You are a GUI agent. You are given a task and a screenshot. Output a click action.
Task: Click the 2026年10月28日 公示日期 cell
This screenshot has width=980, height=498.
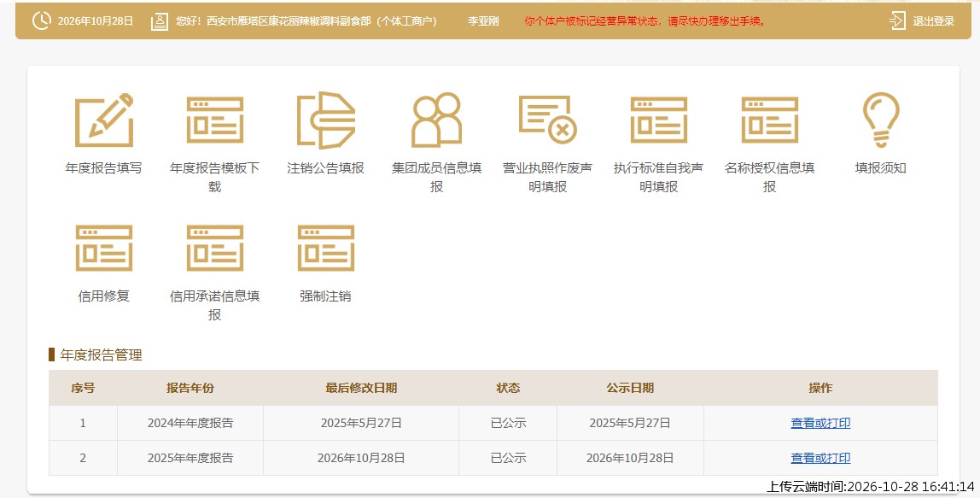pos(630,458)
